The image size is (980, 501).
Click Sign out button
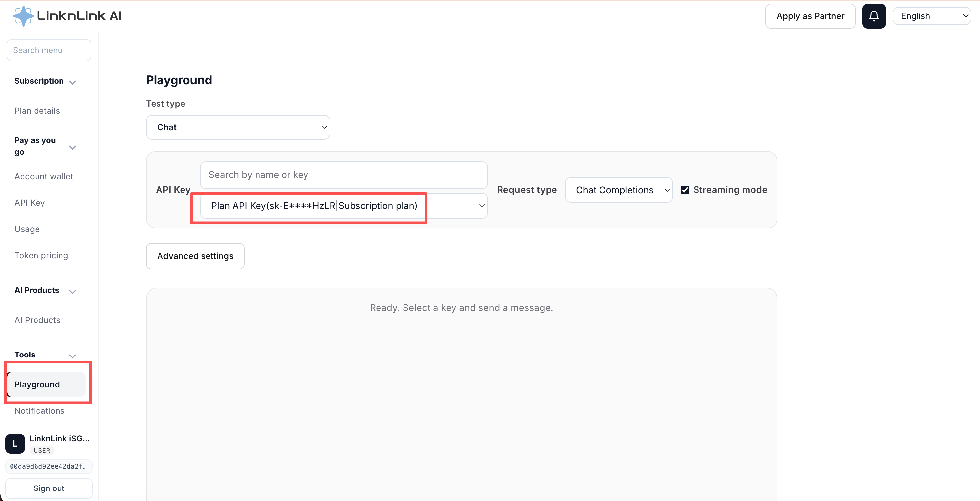(x=49, y=488)
